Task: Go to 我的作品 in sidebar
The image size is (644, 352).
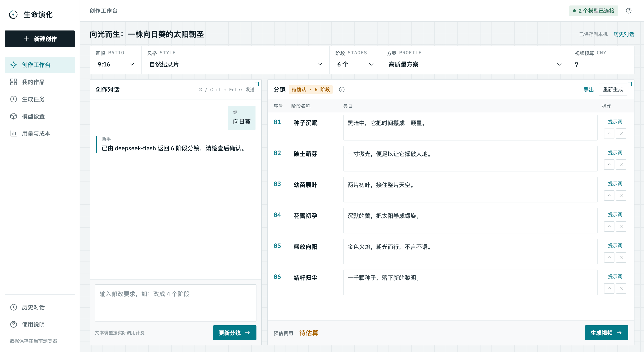Action: pyautogui.click(x=40, y=82)
